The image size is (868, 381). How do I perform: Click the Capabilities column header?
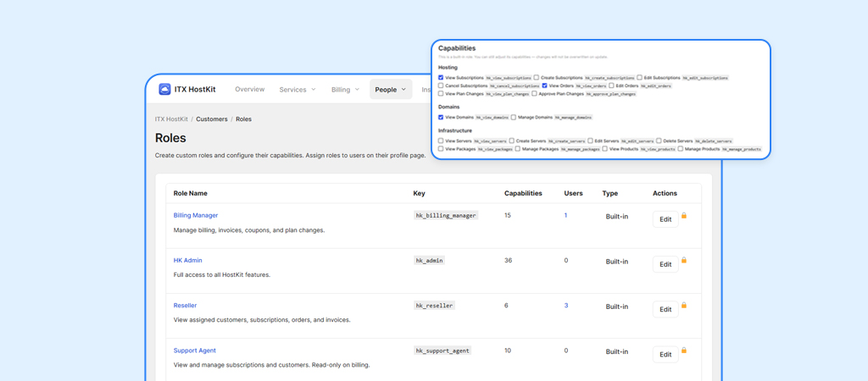point(523,194)
